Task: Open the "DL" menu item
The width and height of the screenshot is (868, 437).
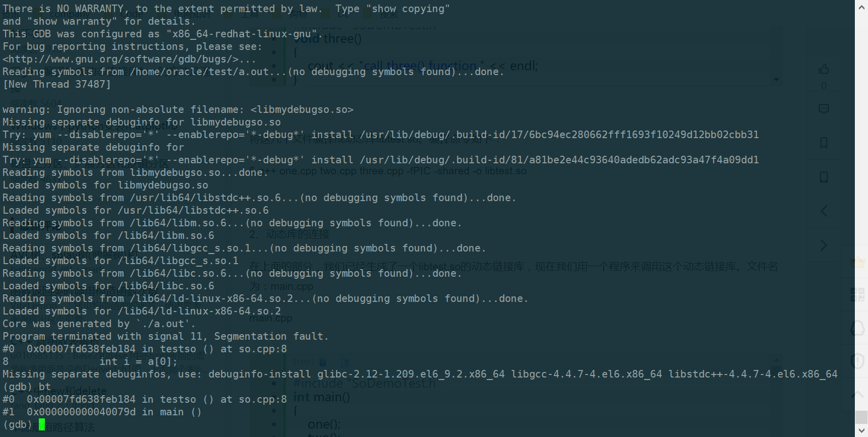Action: (343, 14)
